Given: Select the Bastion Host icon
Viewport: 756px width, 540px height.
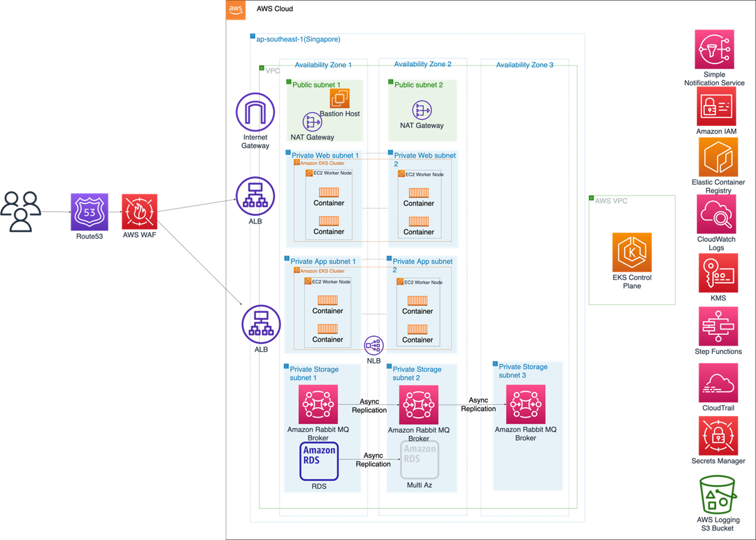Looking at the screenshot, I should point(339,98).
